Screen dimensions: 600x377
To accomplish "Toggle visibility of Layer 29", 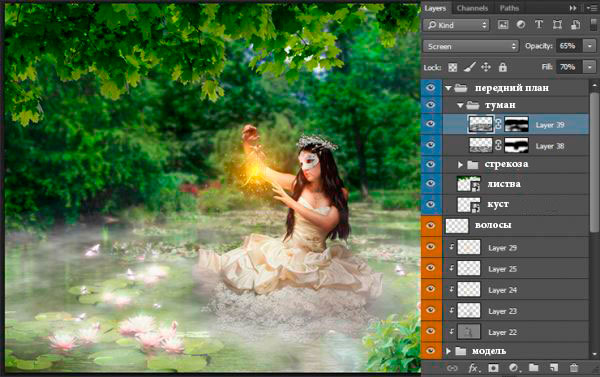I will tap(430, 247).
